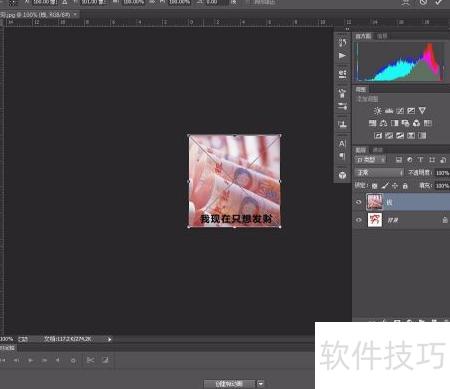Open the blend mode dropdown

(379, 173)
